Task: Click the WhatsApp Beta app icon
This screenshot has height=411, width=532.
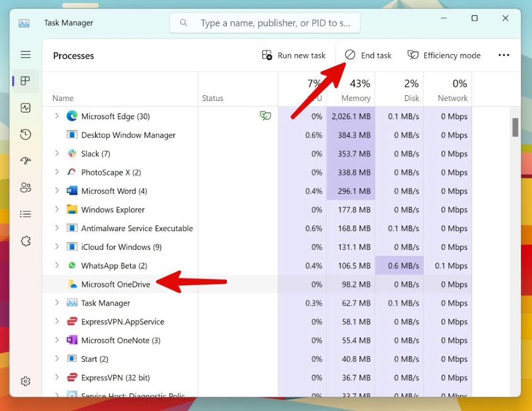Action: tap(72, 265)
